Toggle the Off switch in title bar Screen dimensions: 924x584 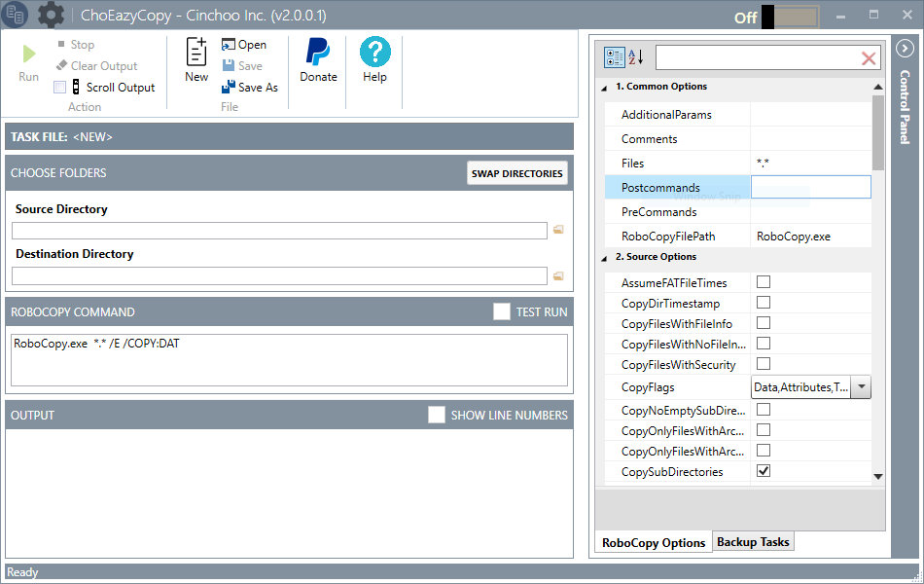tap(790, 18)
